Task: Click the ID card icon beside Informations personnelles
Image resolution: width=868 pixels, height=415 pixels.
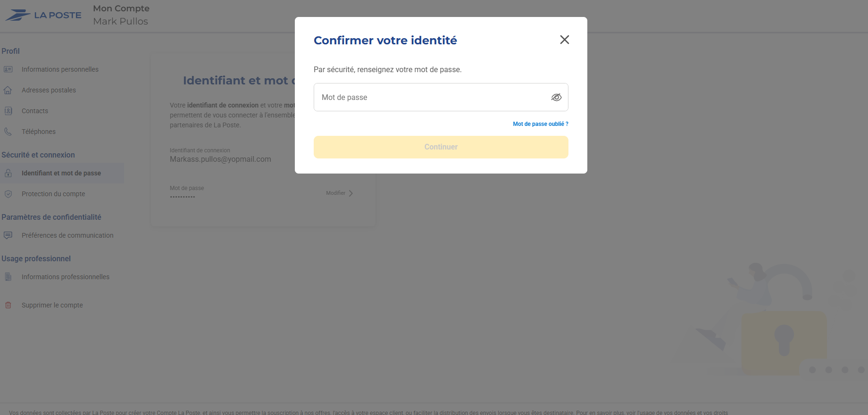Action: pos(8,69)
